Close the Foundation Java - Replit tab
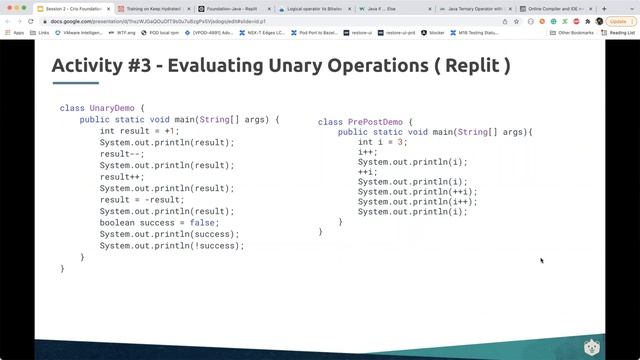 [269, 9]
